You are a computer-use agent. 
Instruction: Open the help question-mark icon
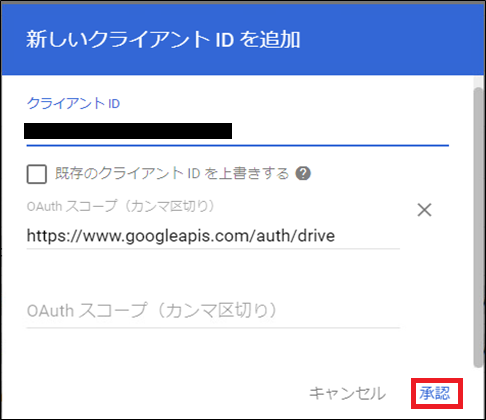click(303, 173)
